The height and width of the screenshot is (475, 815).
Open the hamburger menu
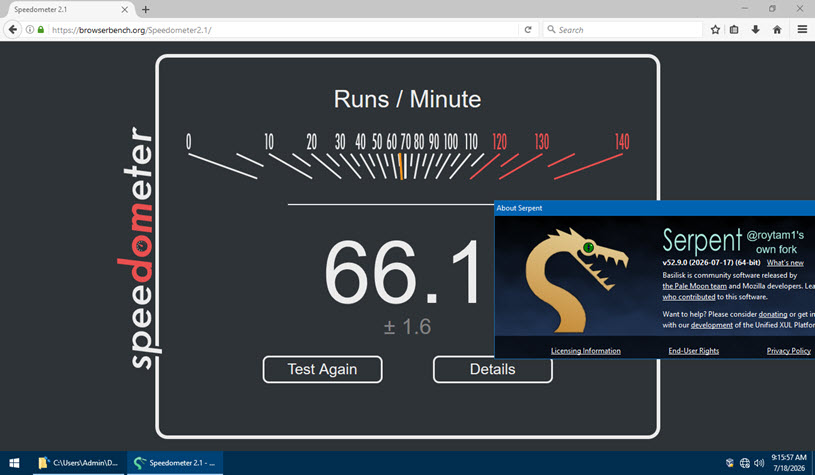pyautogui.click(x=802, y=30)
